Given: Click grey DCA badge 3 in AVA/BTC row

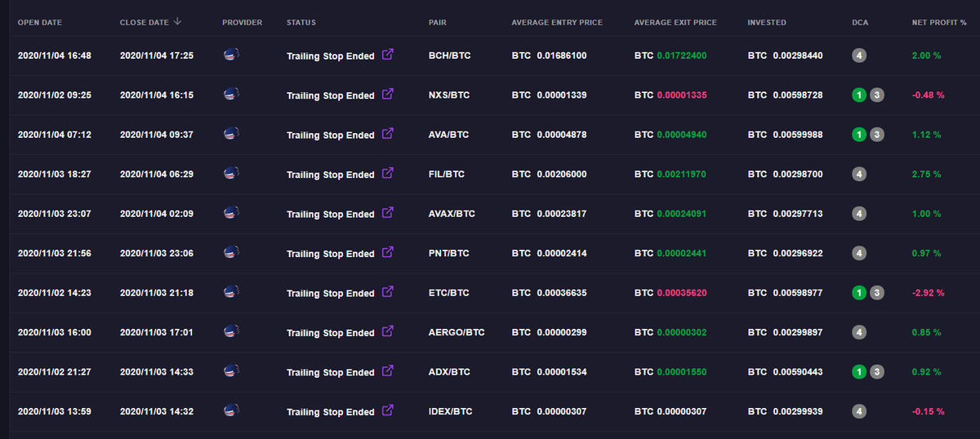Looking at the screenshot, I should pyautogui.click(x=876, y=135).
